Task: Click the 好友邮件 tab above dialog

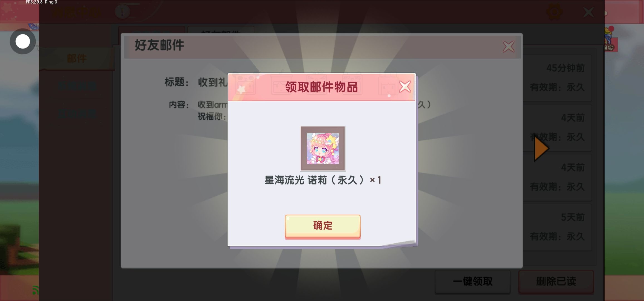Action: 221,30
